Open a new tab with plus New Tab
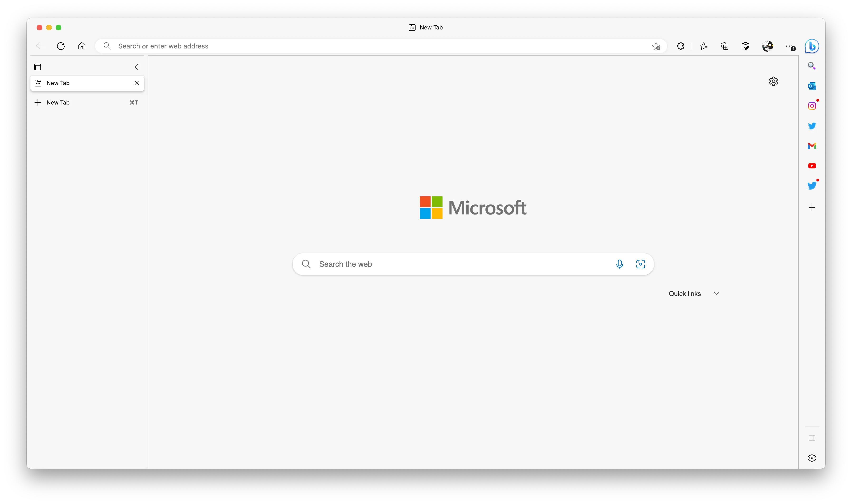Screen dimensions: 852x504 [58, 103]
